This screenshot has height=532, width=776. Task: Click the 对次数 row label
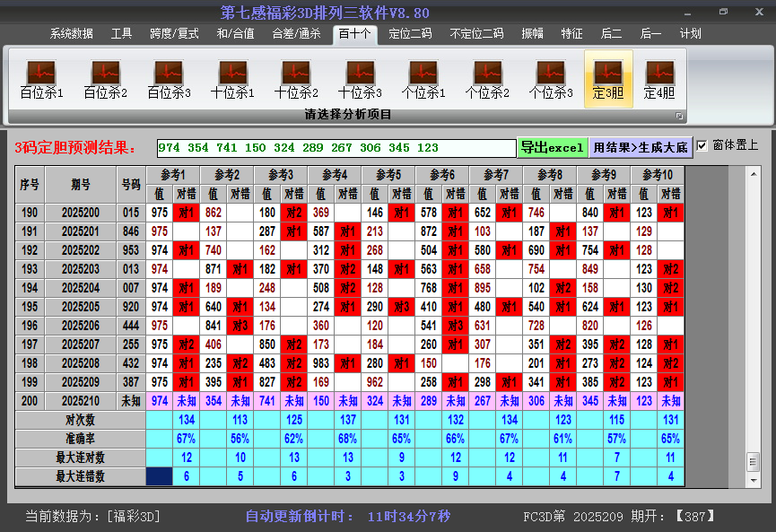[80, 420]
